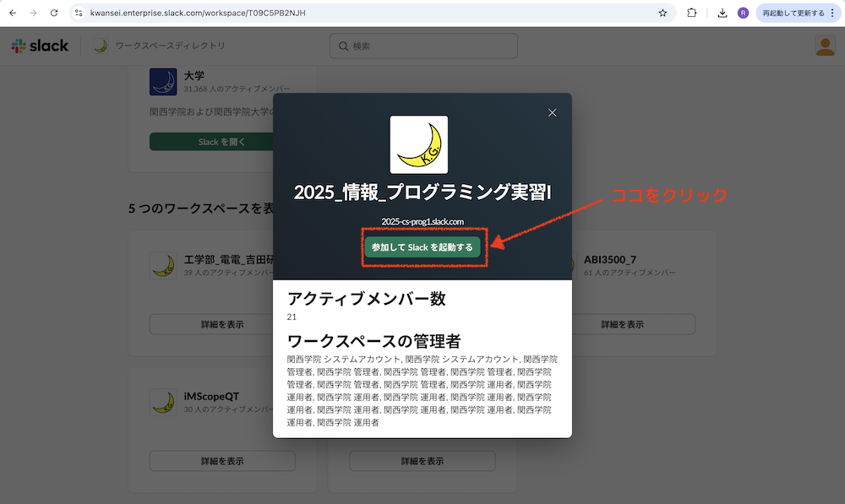The image size is (845, 504).
Task: Close the workspace join modal
Action: (552, 111)
